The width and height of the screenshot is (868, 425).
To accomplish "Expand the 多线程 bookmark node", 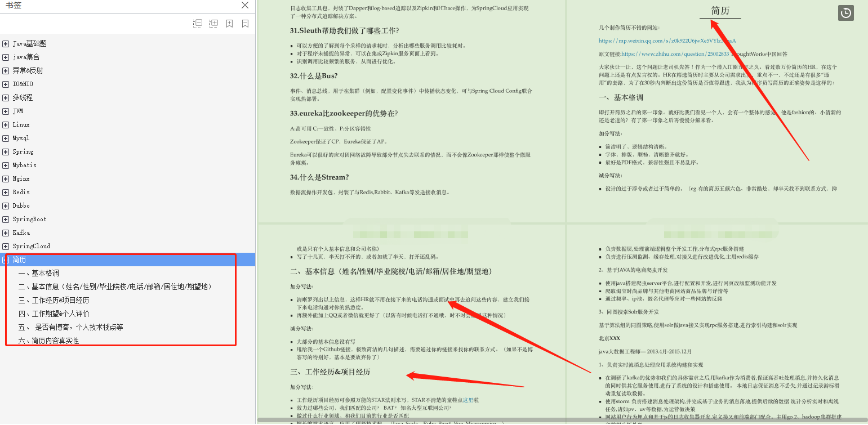I will 6,97.
